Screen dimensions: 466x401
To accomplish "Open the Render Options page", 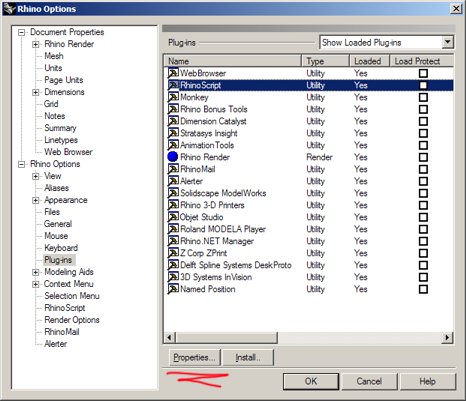I will 72,320.
